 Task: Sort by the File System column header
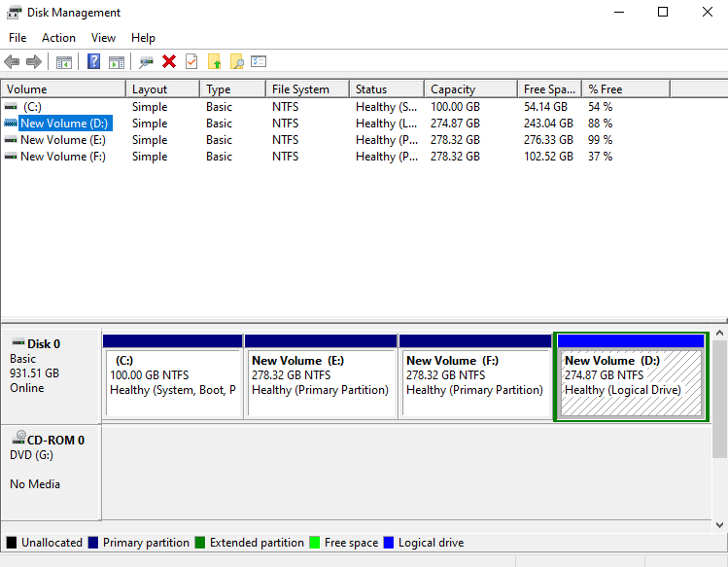[x=308, y=89]
